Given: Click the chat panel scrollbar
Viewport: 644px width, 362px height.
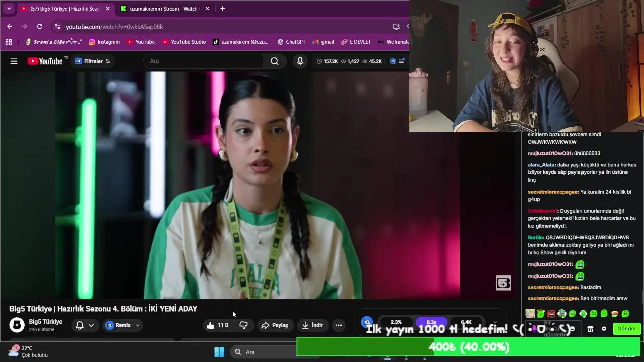Looking at the screenshot, I should 642,297.
